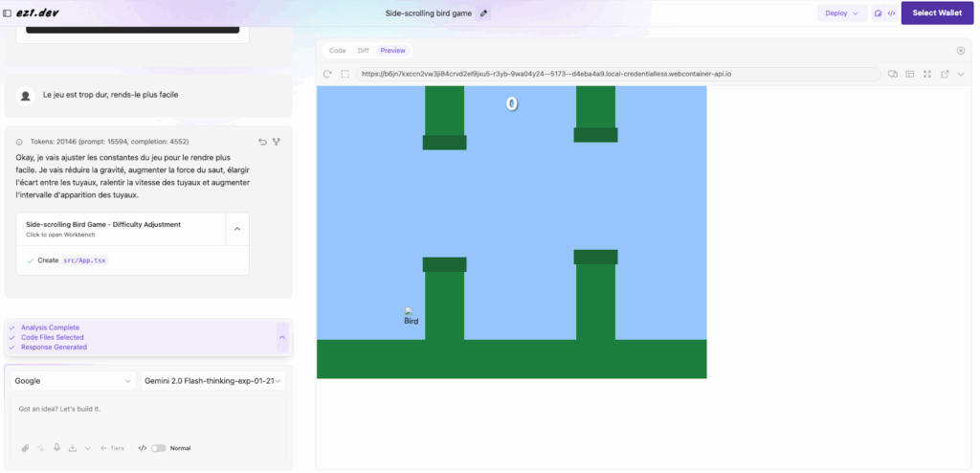Open preview in a new window
Image resolution: width=980 pixels, height=473 pixels.
point(945,74)
